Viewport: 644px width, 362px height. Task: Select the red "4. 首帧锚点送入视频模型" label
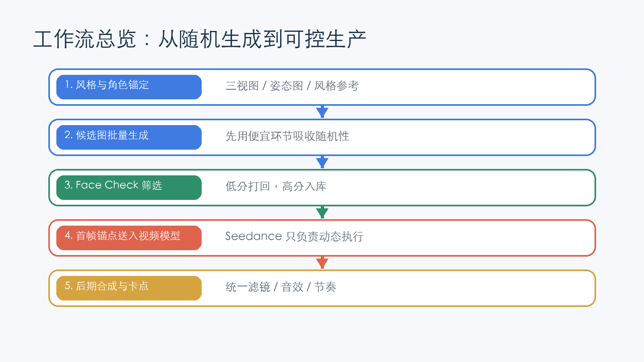[129, 238]
